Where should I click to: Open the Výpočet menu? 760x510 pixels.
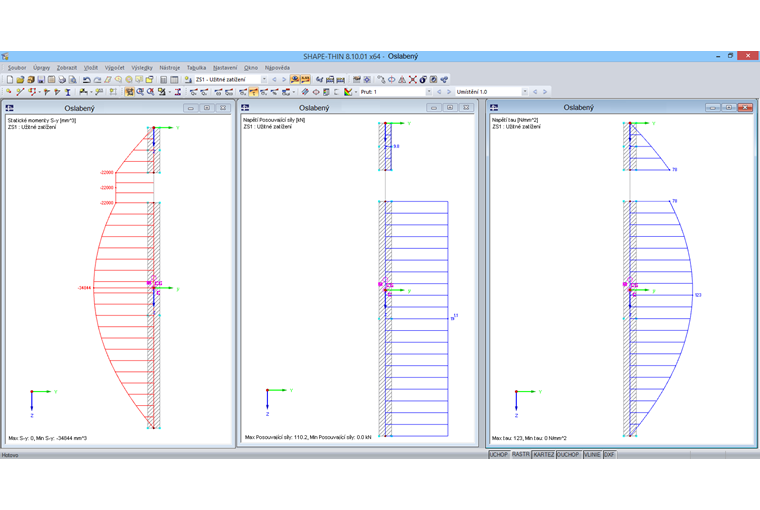[x=115, y=68]
